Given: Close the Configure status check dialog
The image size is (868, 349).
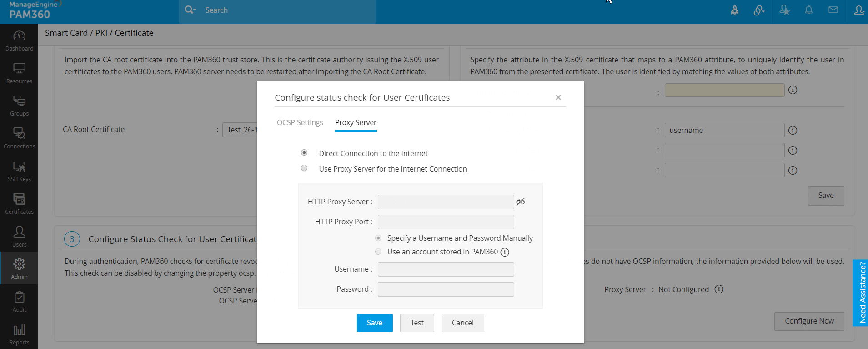Looking at the screenshot, I should click(x=558, y=97).
